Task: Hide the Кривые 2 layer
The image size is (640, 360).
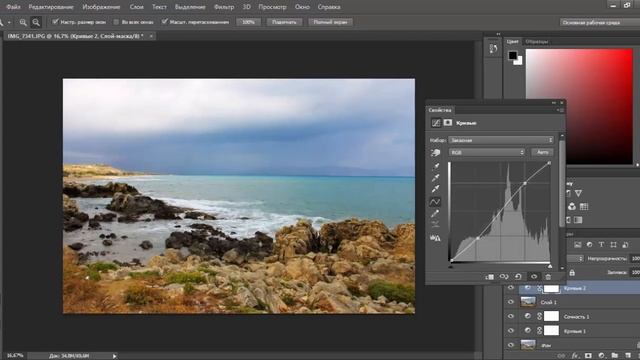Action: coord(511,288)
